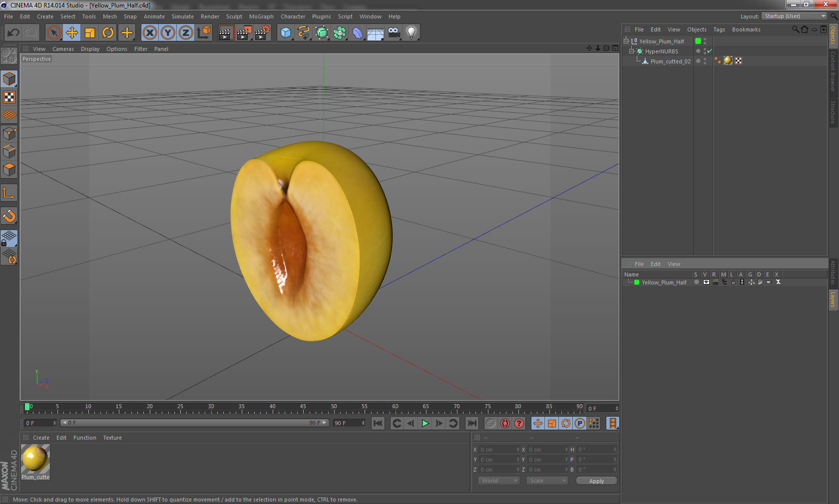Open the deformer objects icon
This screenshot has width=839, height=504.
[358, 33]
